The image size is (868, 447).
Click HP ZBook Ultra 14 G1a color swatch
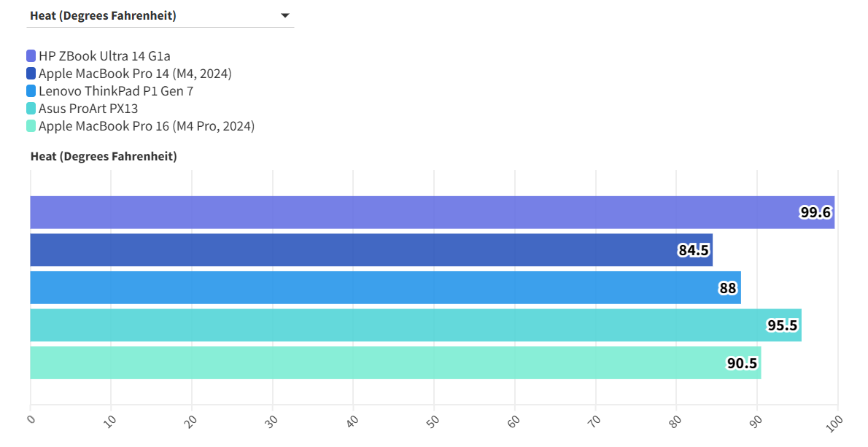coord(31,56)
